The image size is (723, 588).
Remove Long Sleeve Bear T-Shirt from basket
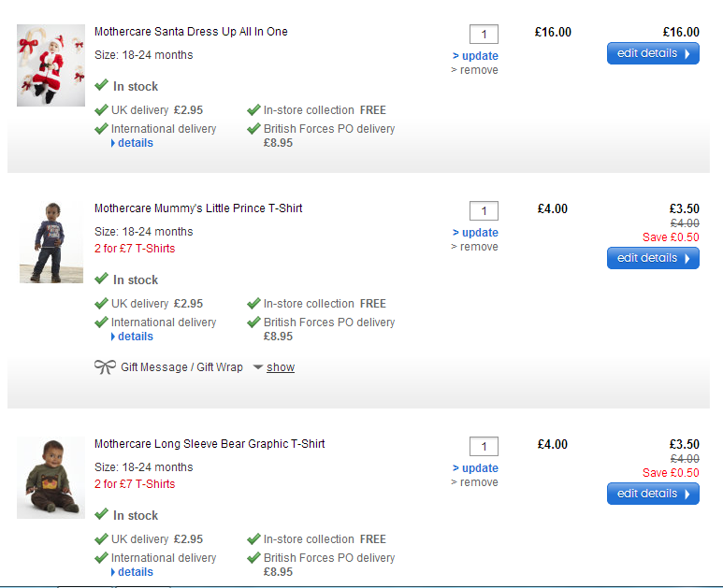point(478,482)
